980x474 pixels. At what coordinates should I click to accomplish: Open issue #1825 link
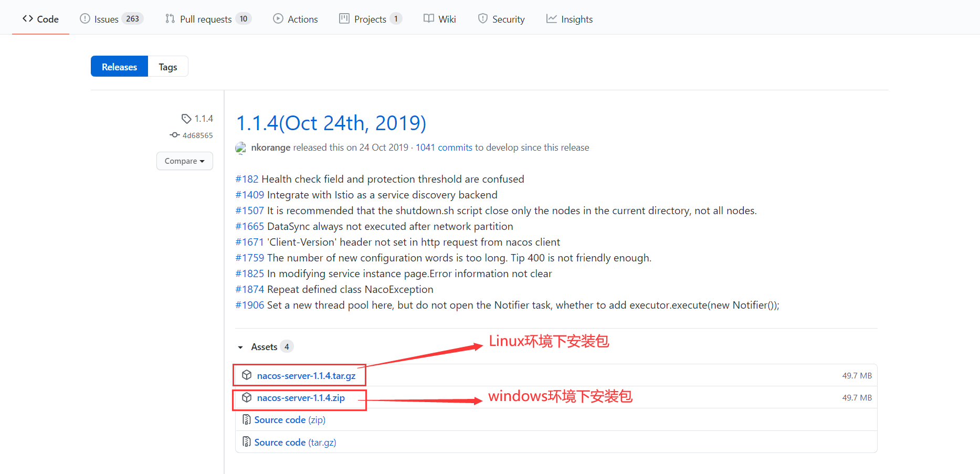tap(250, 273)
